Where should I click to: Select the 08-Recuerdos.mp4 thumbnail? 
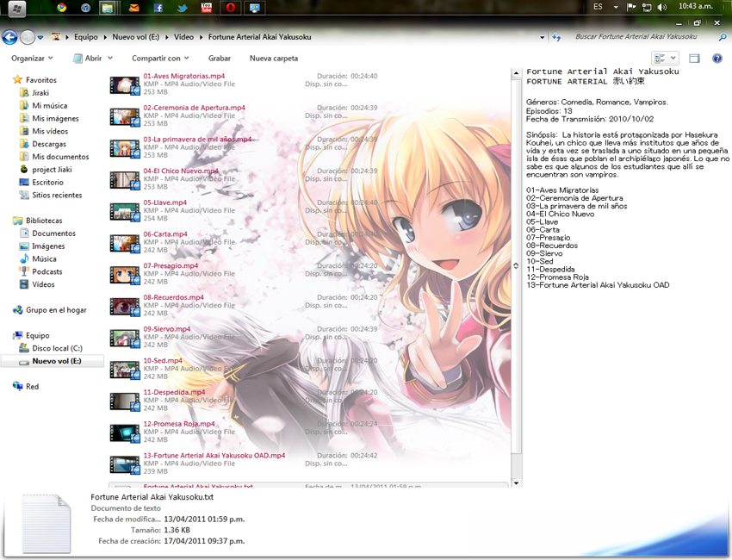[x=125, y=307]
